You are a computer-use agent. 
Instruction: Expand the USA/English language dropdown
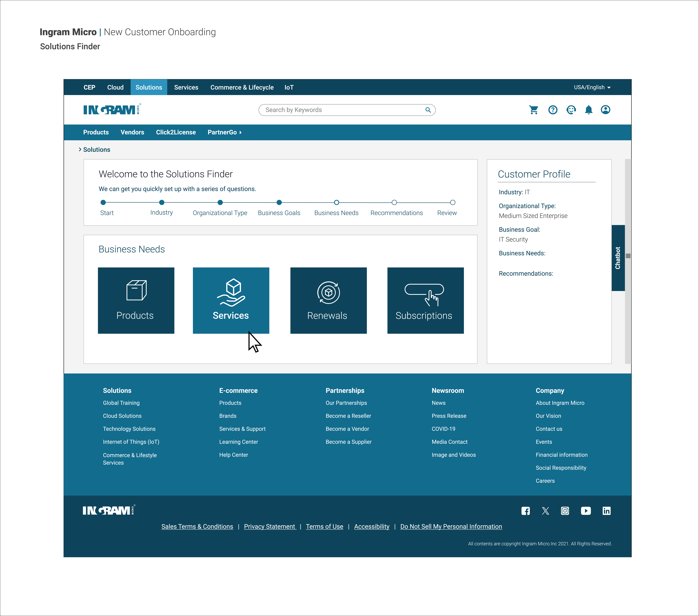point(592,87)
